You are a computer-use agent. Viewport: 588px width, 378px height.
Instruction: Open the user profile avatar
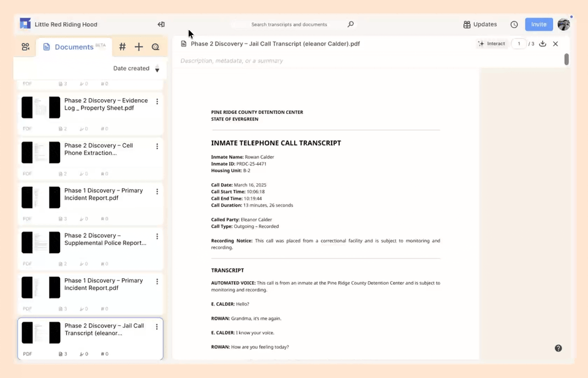click(x=563, y=25)
